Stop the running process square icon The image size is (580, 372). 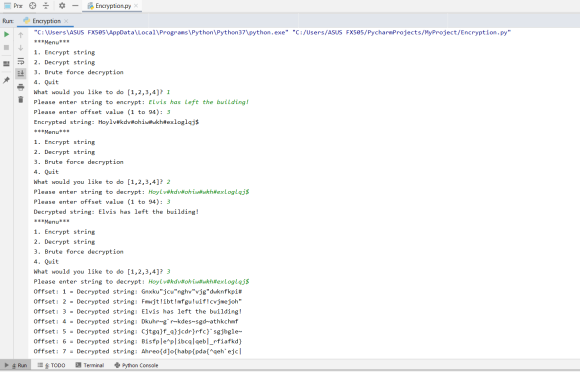click(6, 48)
